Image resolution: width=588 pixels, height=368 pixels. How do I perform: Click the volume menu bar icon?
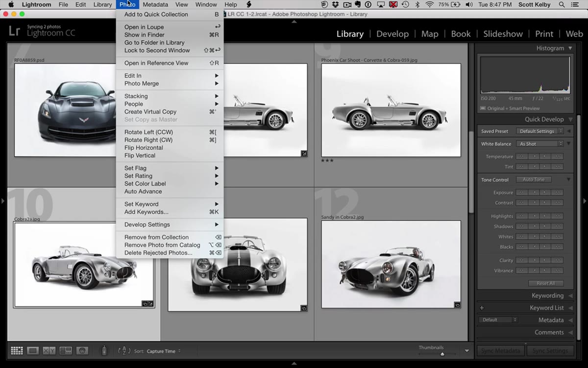click(x=469, y=4)
